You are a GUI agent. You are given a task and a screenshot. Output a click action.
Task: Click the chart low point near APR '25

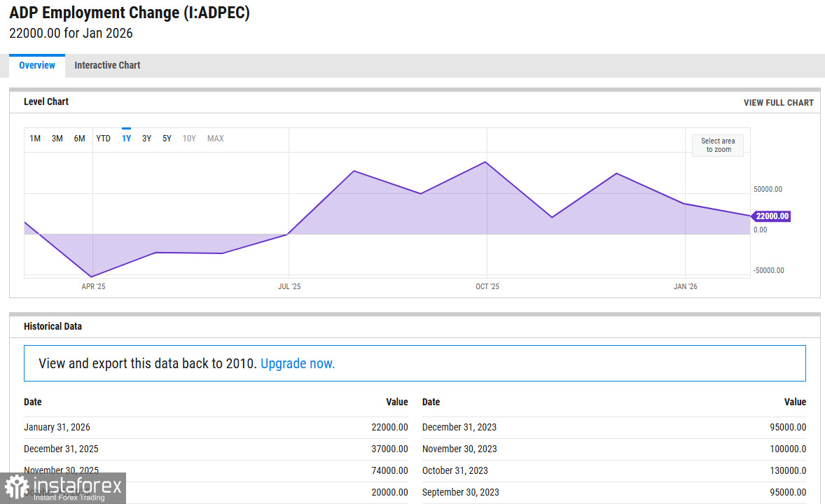tap(91, 276)
